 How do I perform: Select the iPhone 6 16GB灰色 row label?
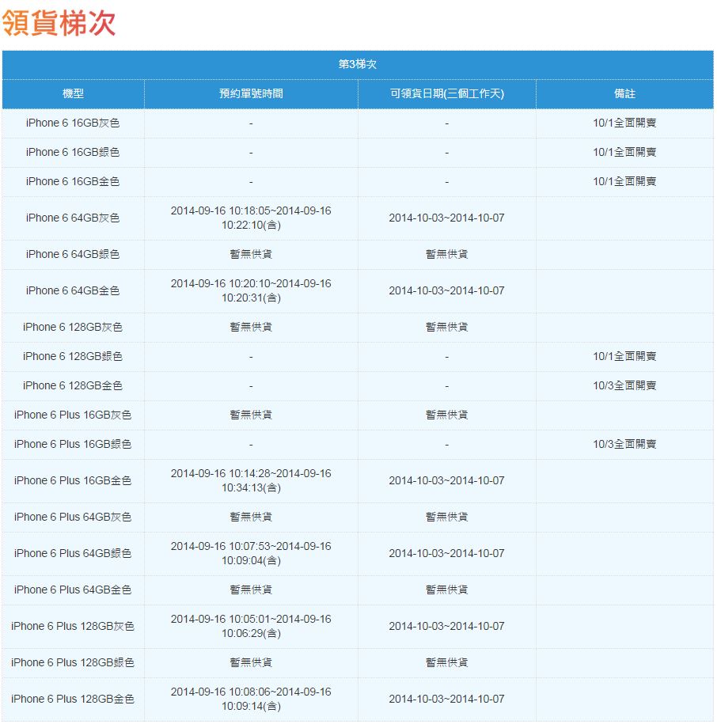(x=73, y=123)
